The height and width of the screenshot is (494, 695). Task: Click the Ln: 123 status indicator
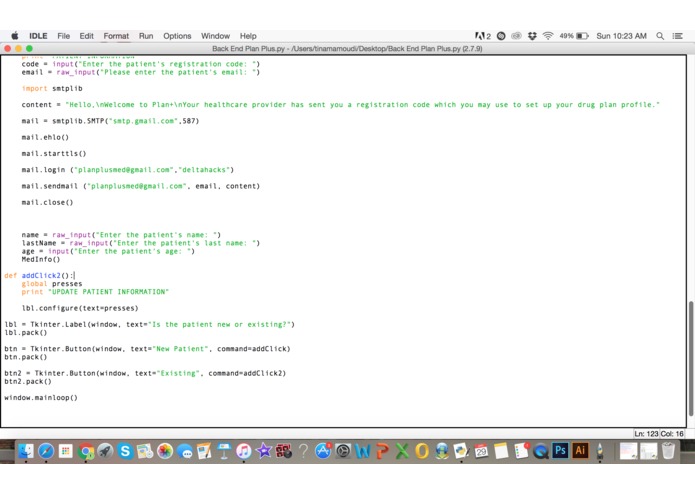646,434
